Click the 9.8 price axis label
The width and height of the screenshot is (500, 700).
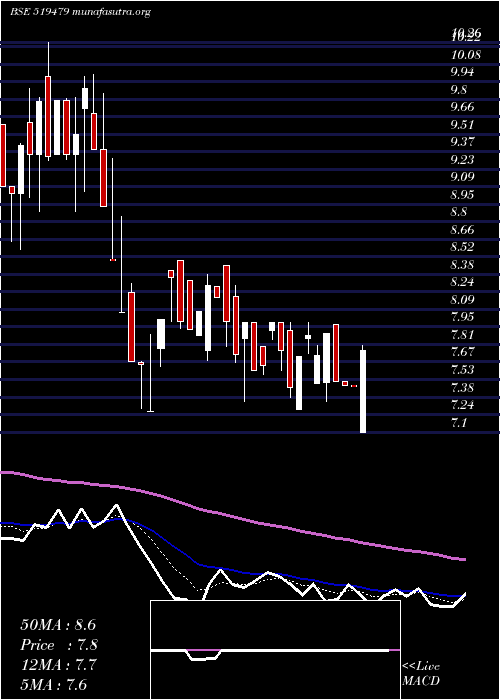tap(459, 90)
